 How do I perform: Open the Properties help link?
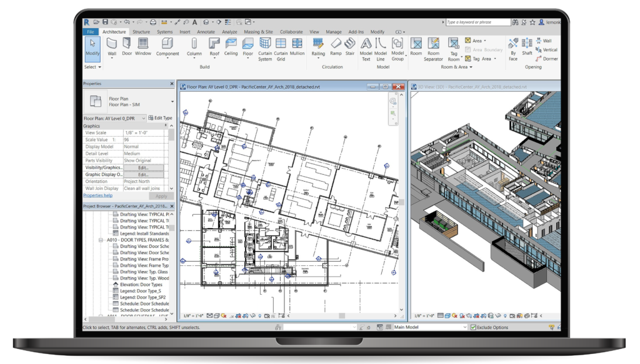pos(97,195)
